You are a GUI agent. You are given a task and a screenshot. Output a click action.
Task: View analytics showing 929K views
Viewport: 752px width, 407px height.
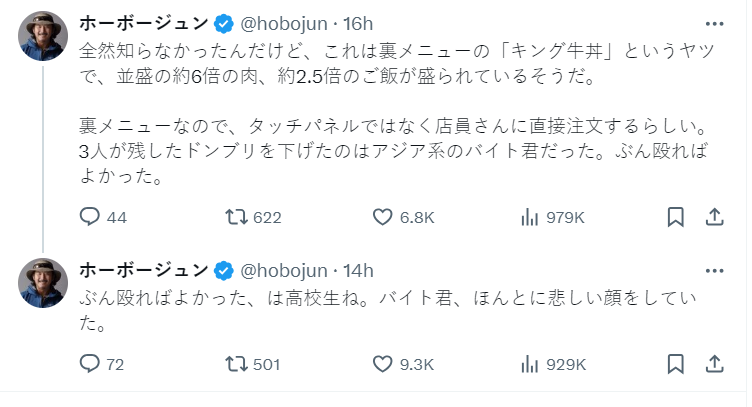coord(530,364)
